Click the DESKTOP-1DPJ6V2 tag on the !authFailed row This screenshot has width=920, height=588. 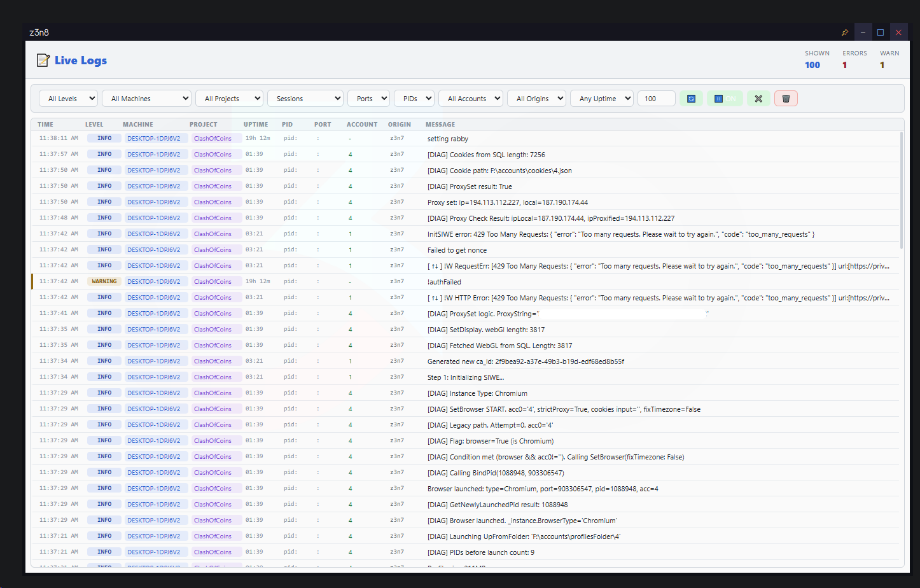point(153,281)
